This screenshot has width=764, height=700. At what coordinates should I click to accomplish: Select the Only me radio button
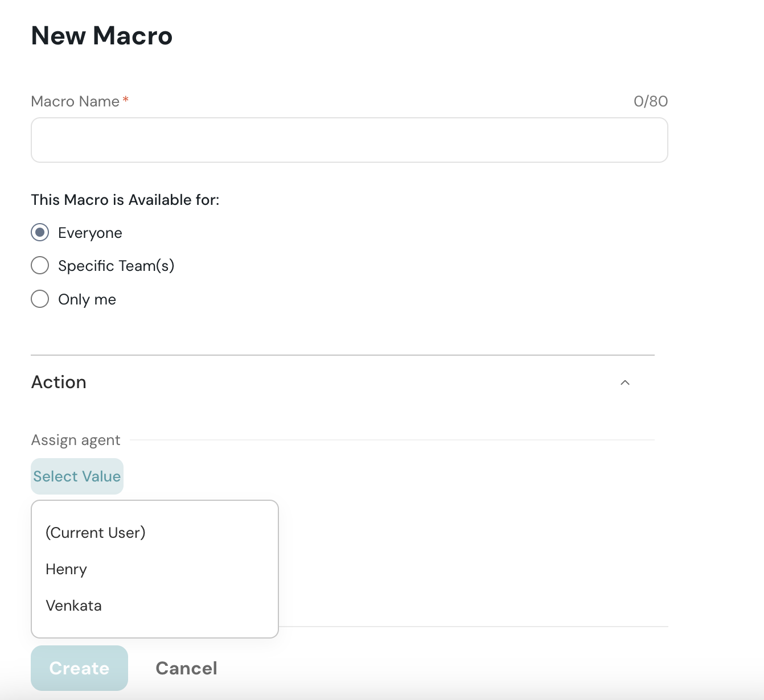(x=40, y=299)
